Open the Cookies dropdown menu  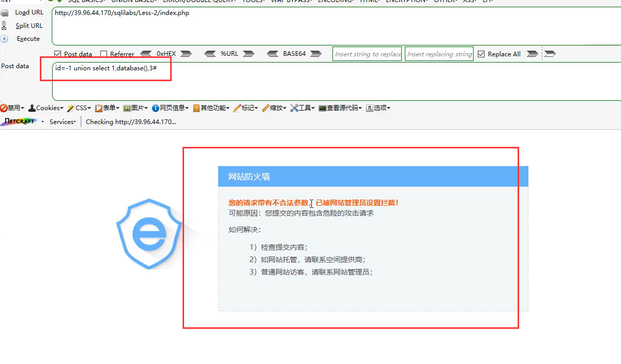(x=46, y=108)
